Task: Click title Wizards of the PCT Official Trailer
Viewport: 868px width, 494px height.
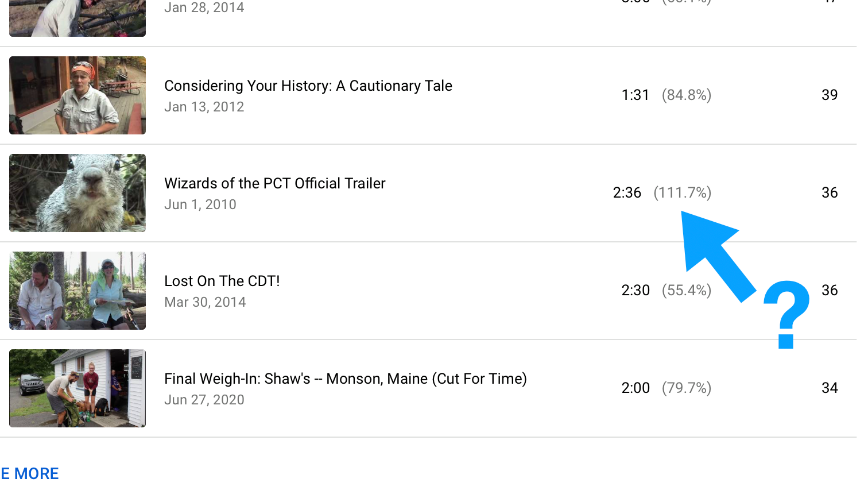Action: point(275,183)
